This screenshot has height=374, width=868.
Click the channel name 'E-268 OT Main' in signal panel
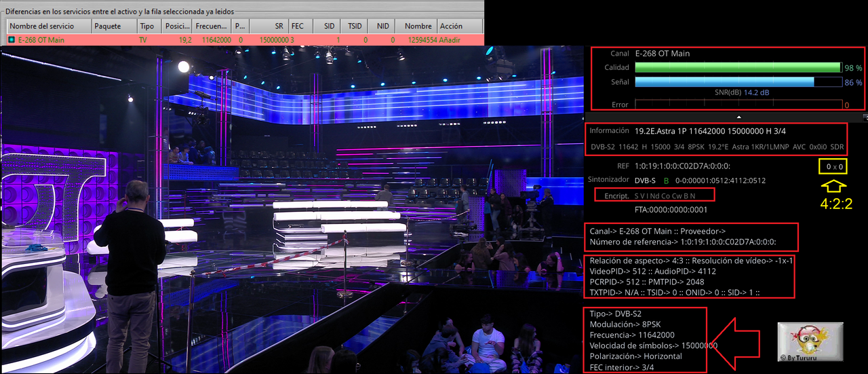(663, 53)
